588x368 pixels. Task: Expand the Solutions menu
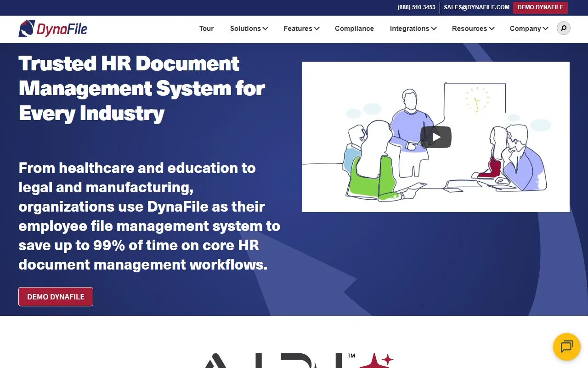(249, 29)
